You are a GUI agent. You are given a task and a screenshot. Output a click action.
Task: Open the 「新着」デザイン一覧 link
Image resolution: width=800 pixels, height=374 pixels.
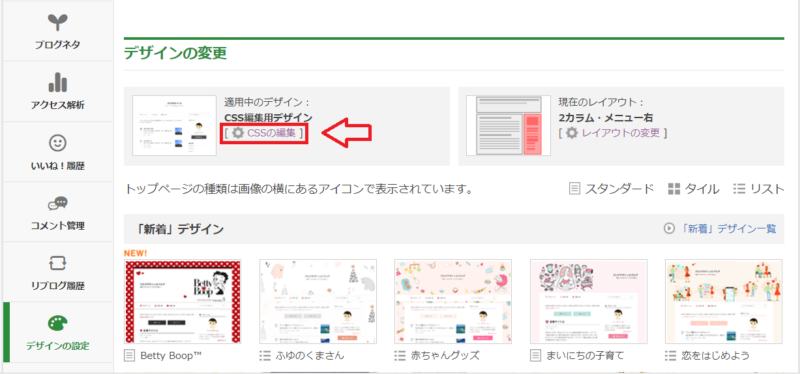pos(729,229)
